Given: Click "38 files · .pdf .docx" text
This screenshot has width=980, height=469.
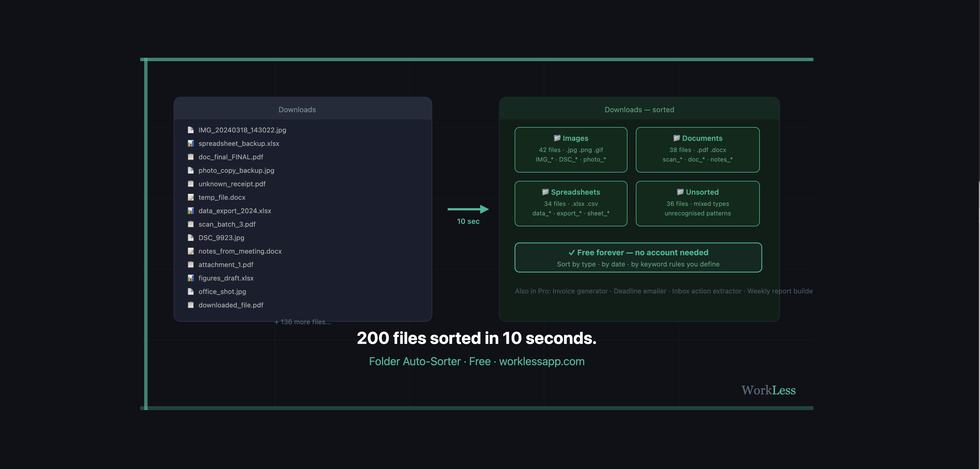Looking at the screenshot, I should tap(698, 150).
